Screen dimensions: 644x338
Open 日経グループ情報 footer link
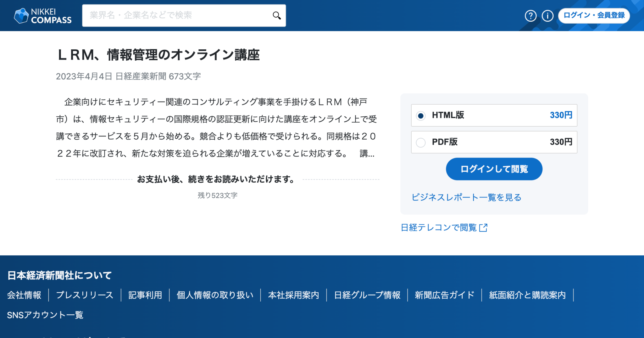[367, 295]
